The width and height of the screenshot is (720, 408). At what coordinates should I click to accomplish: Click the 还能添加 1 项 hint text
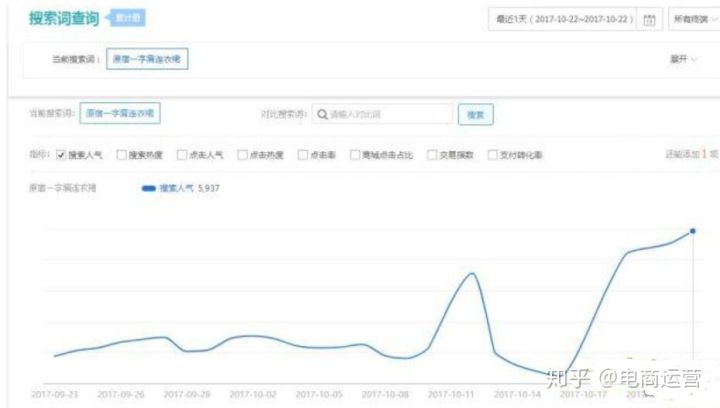tap(692, 154)
